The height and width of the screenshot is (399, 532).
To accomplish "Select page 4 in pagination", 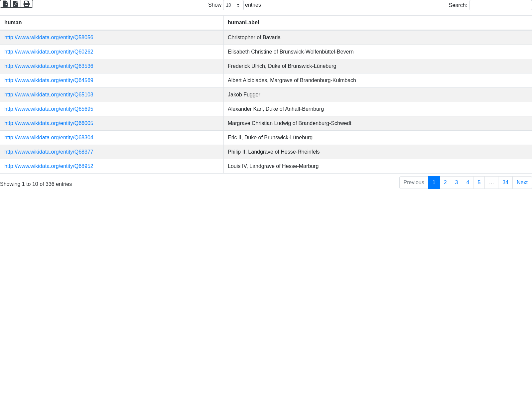I will [x=468, y=183].
